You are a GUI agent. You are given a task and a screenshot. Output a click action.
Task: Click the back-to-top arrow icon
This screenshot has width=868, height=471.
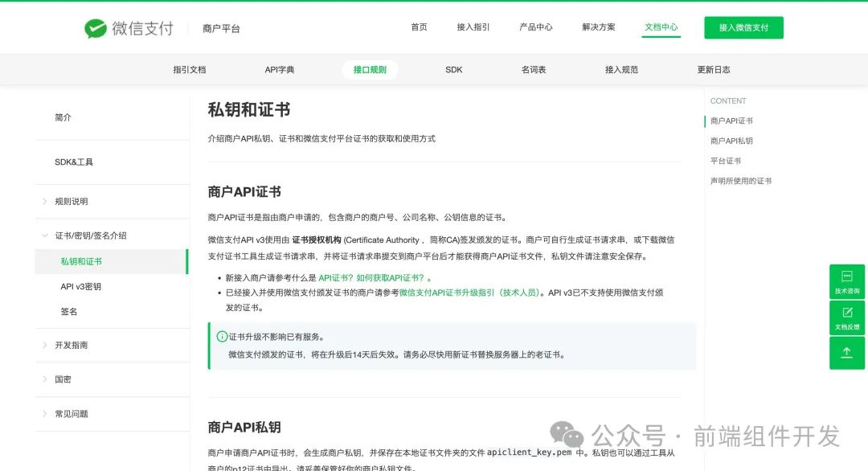click(847, 353)
